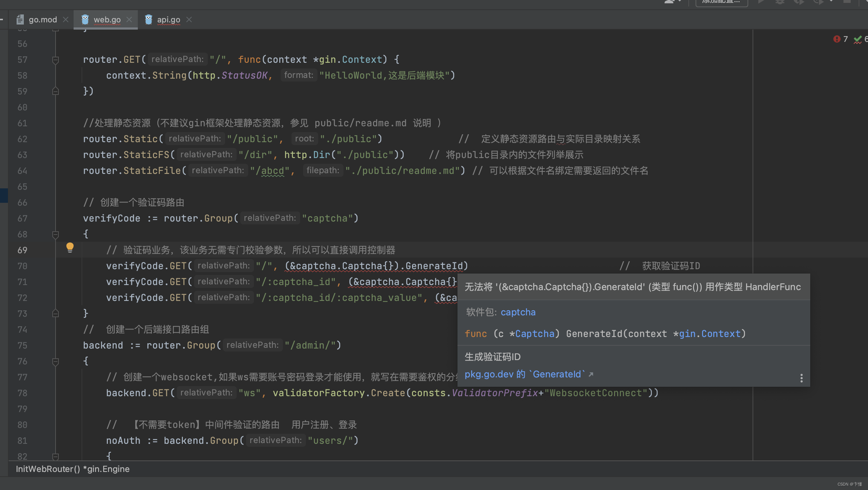Click the InitWebRouter() breadcrumb at the bottom

point(73,469)
